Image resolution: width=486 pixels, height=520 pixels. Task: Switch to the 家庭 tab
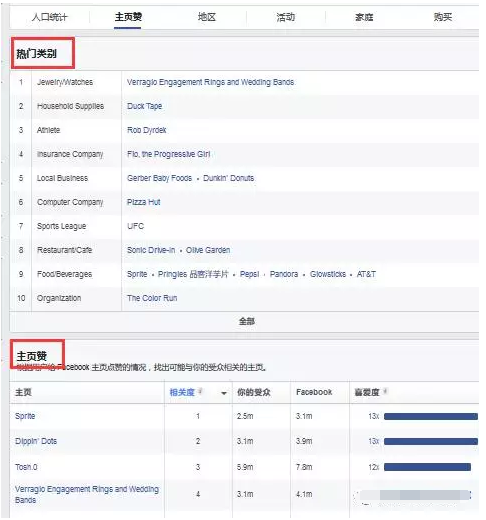(x=364, y=17)
